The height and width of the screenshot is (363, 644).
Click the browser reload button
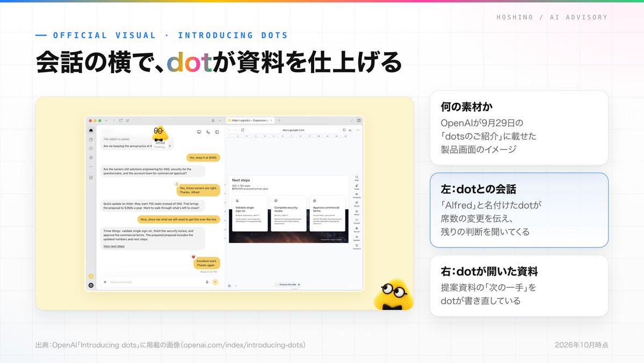click(243, 130)
